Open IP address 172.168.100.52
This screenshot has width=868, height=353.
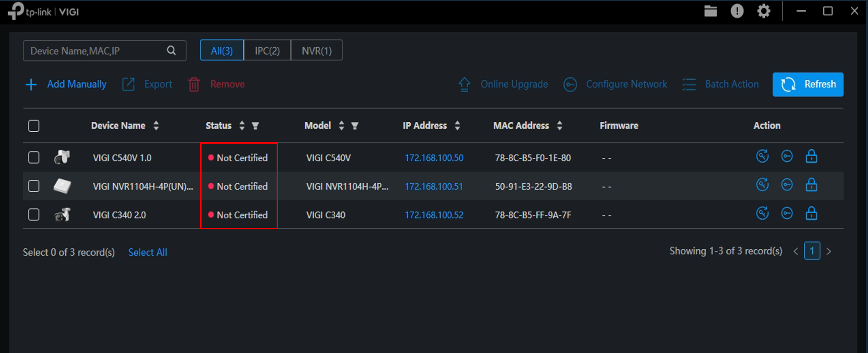coord(434,215)
